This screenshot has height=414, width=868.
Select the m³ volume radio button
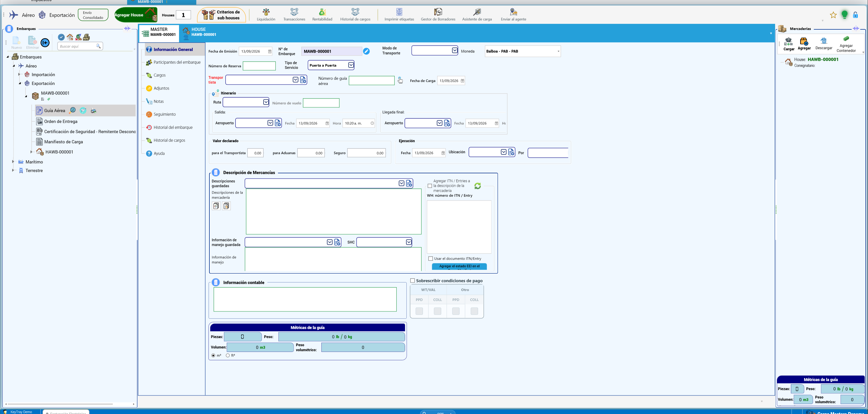[213, 355]
